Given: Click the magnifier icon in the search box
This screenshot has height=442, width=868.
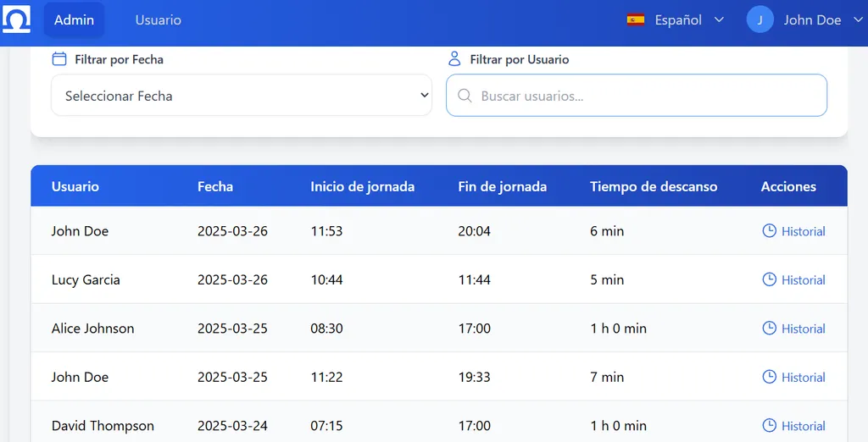Looking at the screenshot, I should click(x=465, y=96).
